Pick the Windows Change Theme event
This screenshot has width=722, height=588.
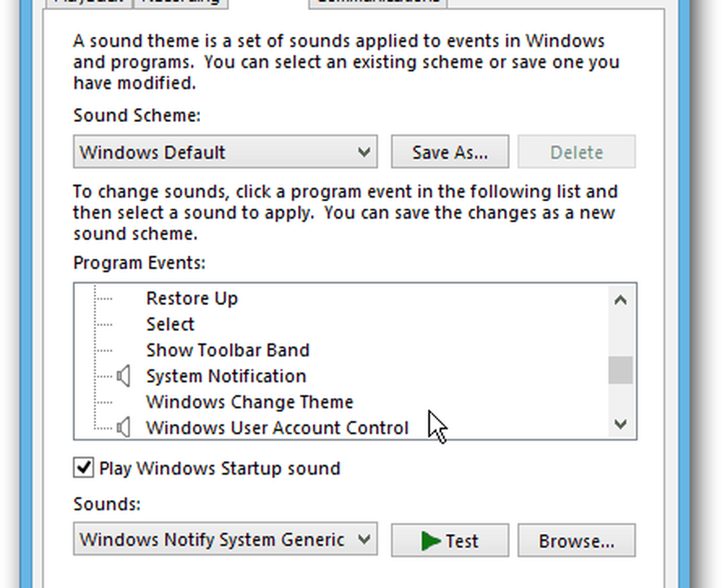249,402
